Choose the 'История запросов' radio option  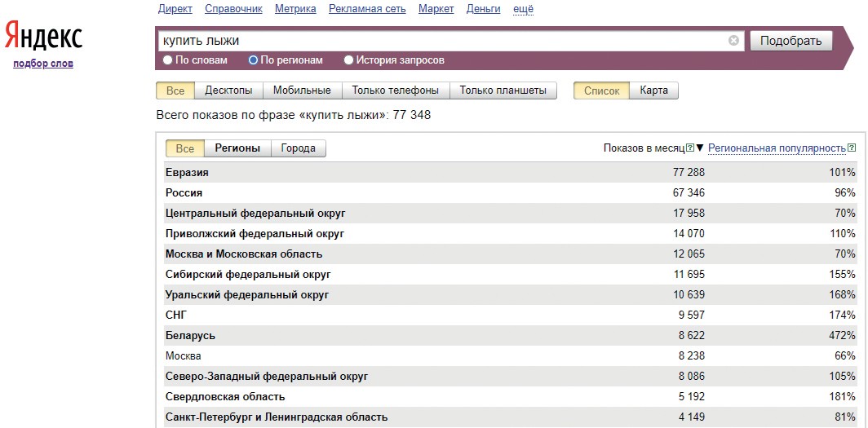(349, 60)
